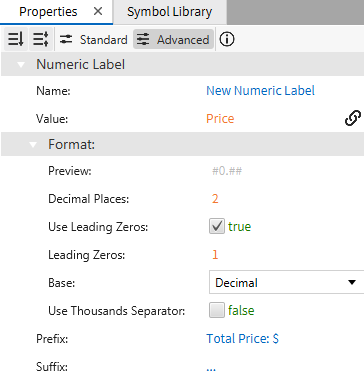
Task: Open the info circle icon
Action: pyautogui.click(x=227, y=40)
